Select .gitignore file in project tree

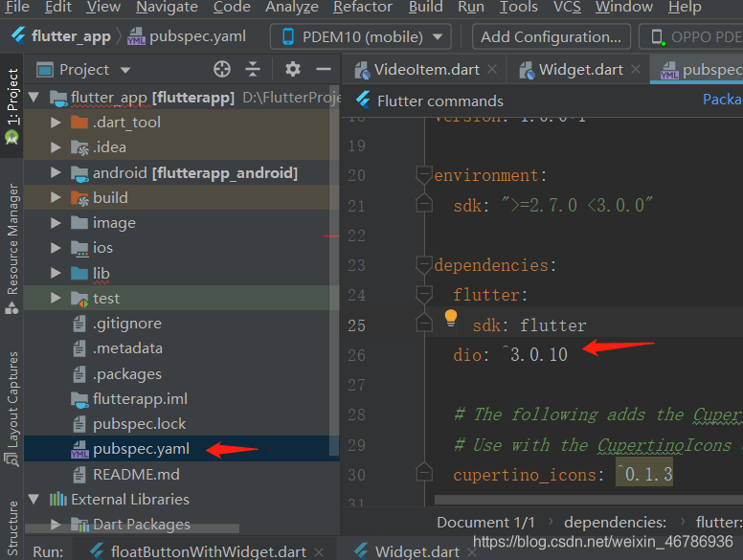(127, 324)
